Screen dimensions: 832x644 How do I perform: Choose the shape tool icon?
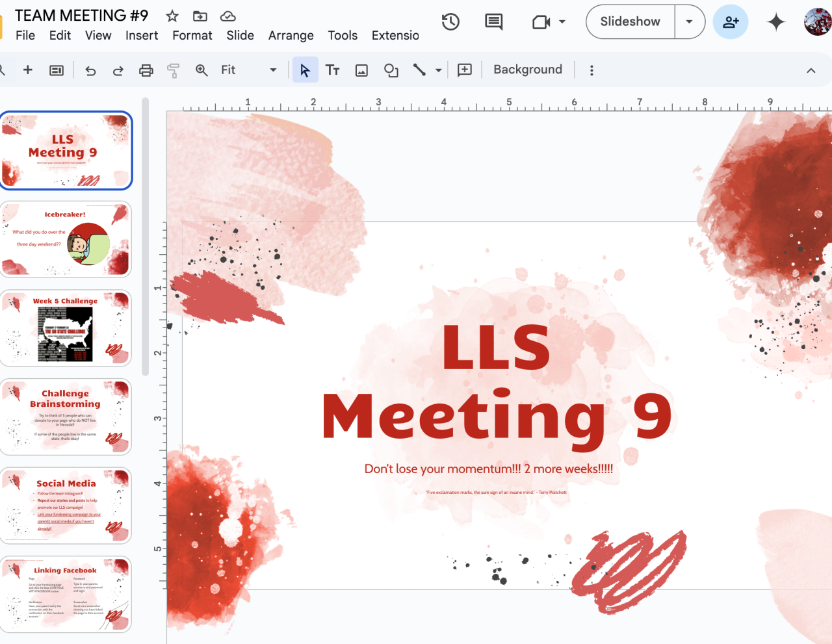[x=391, y=70]
